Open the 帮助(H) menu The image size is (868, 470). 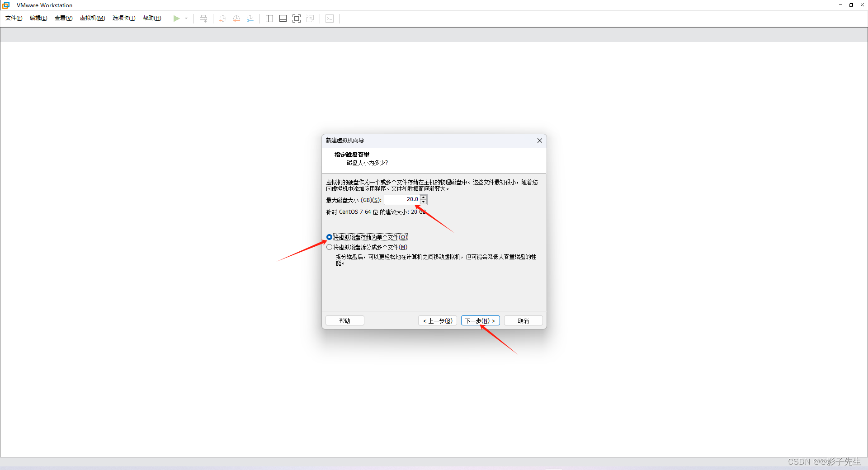coord(152,18)
